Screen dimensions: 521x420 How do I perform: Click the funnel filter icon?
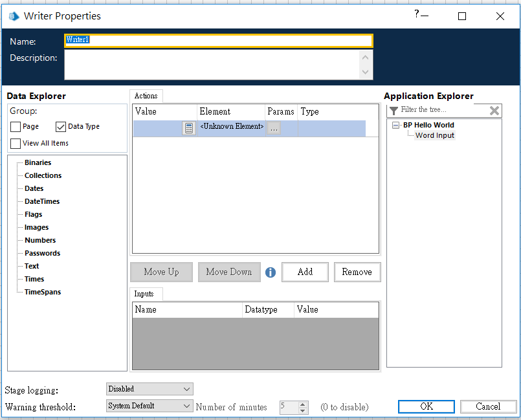pyautogui.click(x=394, y=111)
